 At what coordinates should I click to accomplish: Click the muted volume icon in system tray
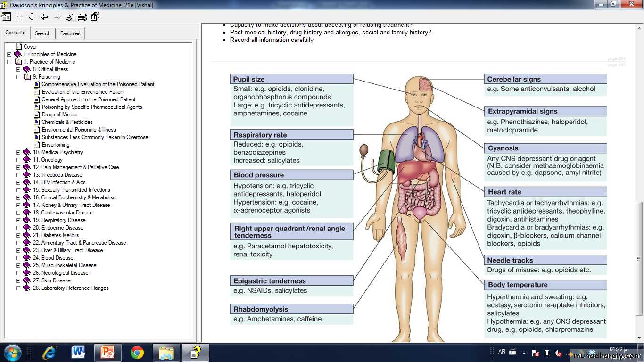click(x=558, y=353)
